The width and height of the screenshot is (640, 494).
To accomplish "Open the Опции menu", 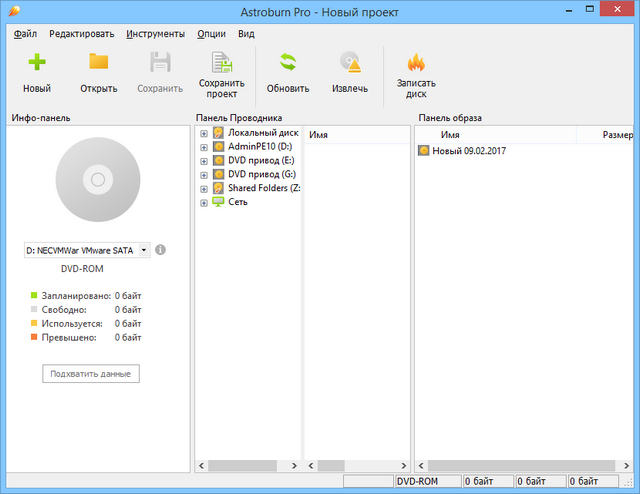I will [x=211, y=33].
